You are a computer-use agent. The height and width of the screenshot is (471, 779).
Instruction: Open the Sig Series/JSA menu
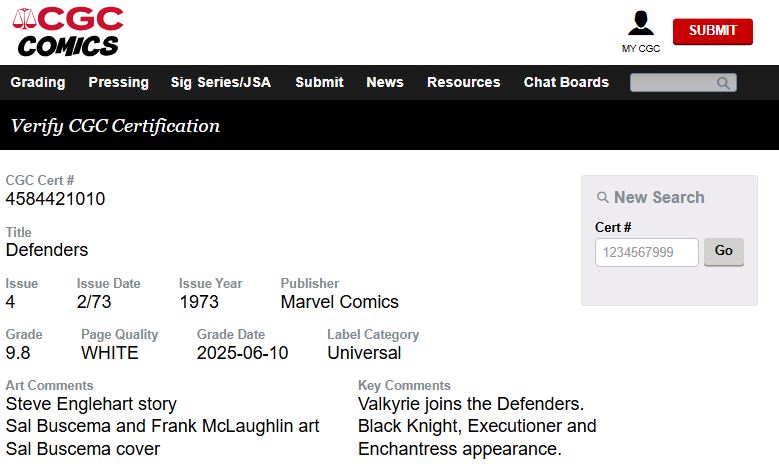[x=221, y=82]
